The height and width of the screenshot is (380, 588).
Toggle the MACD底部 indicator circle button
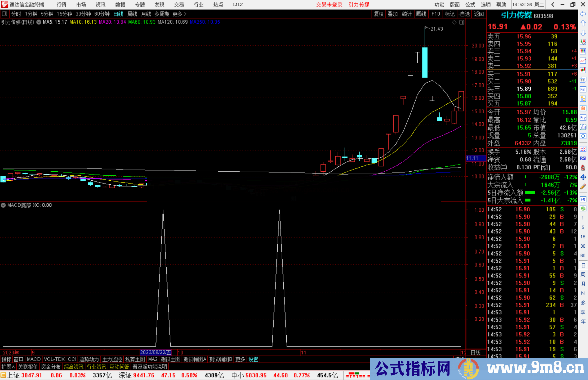tap(4, 205)
